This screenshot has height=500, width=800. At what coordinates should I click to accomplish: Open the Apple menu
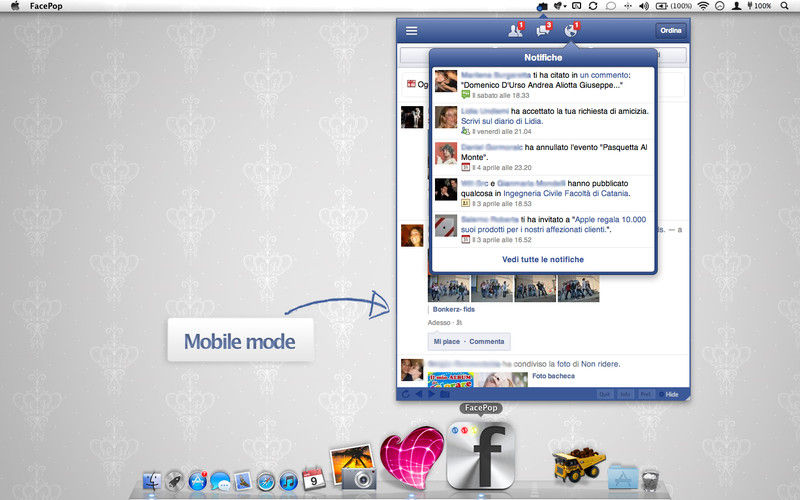[x=15, y=6]
